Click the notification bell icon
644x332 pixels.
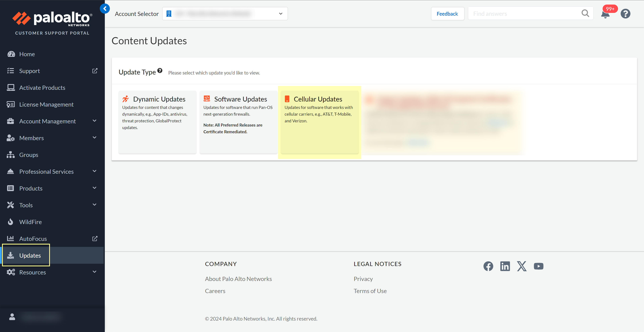point(605,14)
